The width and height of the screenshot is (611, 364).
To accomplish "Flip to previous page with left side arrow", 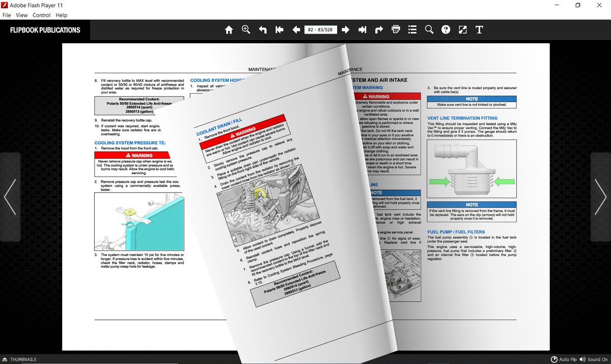I will point(10,197).
